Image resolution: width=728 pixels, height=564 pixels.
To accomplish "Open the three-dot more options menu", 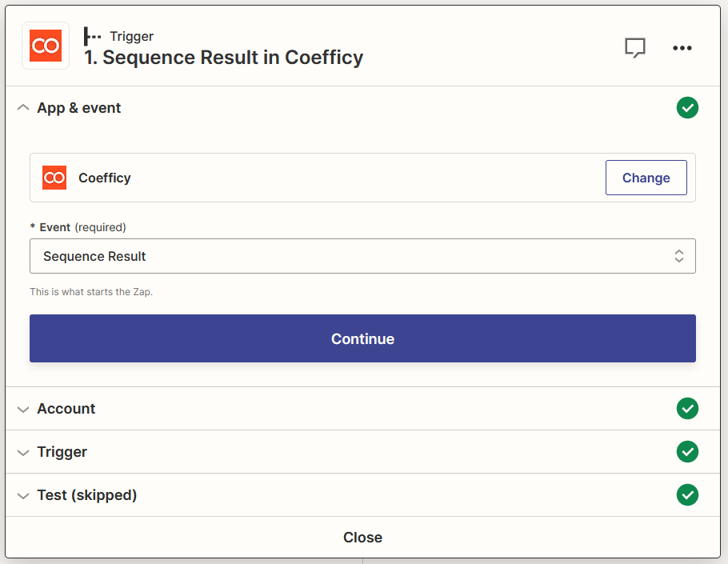I will [x=682, y=48].
